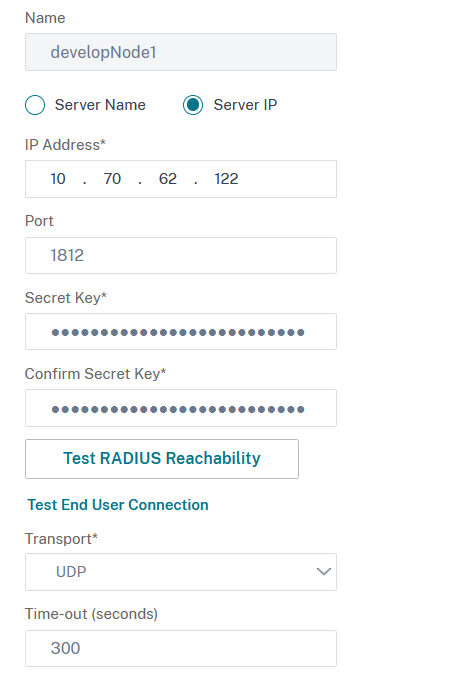Image resolution: width=469 pixels, height=676 pixels.
Task: Click the IP Address* field label
Action: 65,145
